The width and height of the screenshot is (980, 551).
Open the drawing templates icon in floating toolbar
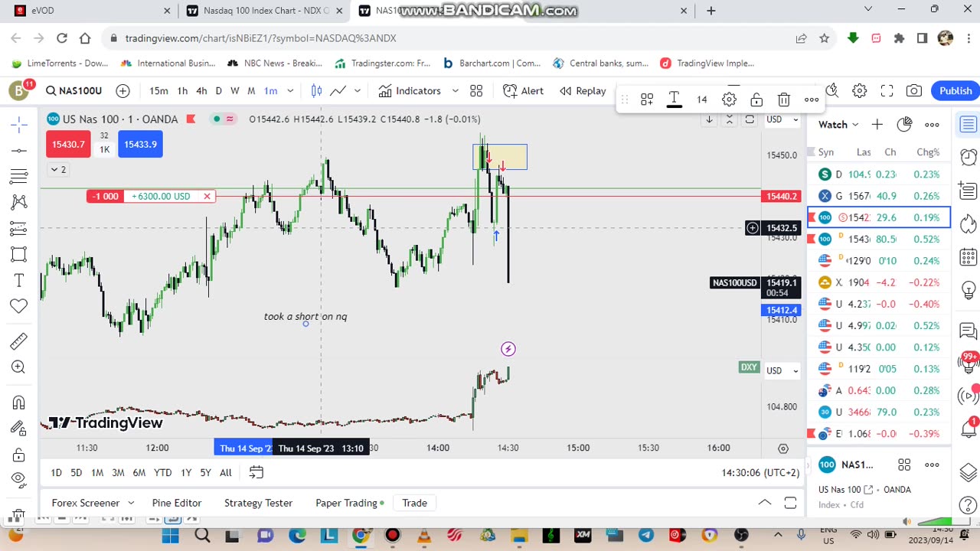pos(647,99)
